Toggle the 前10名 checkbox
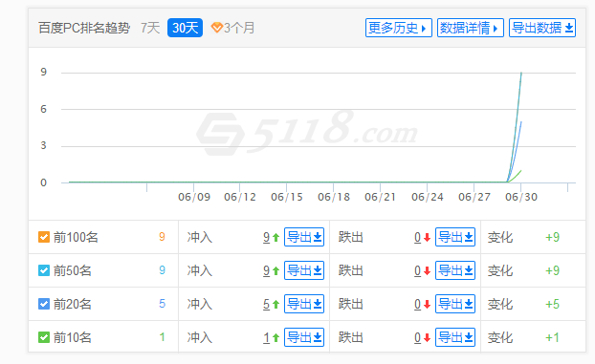595x364 pixels. (44, 337)
